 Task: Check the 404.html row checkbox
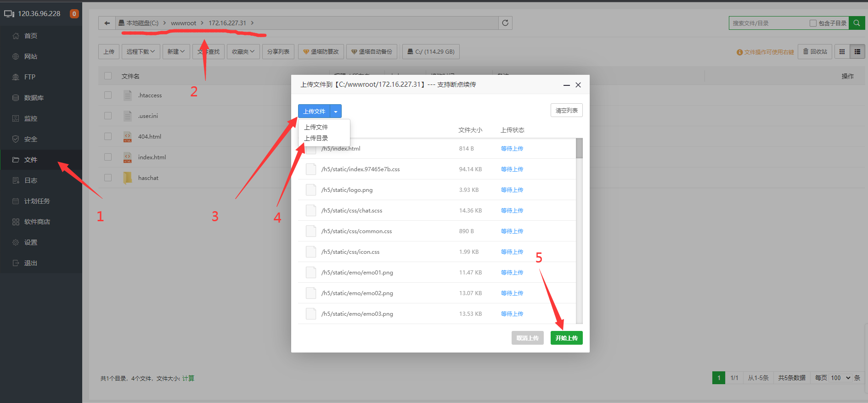click(108, 136)
